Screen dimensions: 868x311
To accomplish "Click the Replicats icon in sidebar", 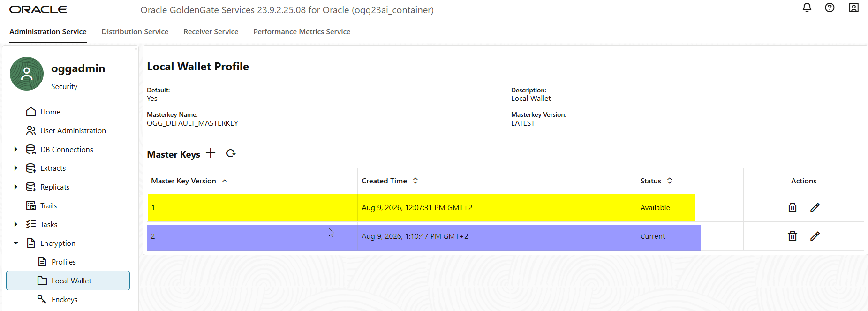I will pyautogui.click(x=31, y=187).
